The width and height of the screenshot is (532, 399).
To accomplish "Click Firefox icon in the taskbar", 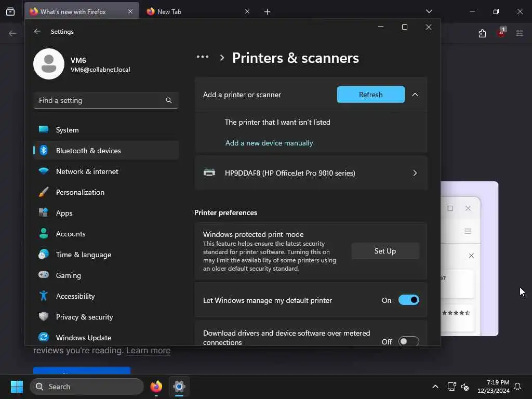I will click(156, 387).
